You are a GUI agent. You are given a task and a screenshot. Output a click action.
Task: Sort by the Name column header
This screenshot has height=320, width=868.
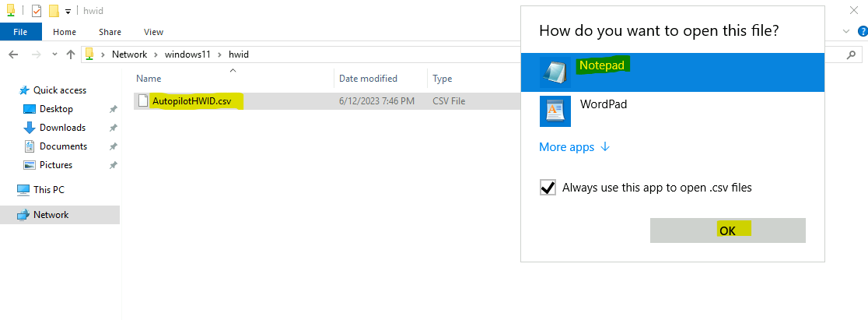click(x=149, y=79)
